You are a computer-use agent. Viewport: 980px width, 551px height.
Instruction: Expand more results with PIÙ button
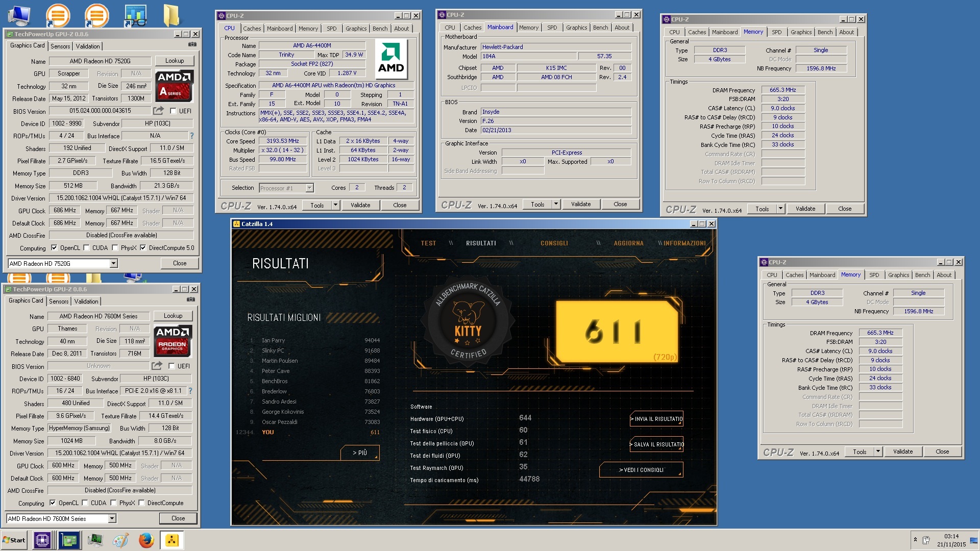coord(360,453)
